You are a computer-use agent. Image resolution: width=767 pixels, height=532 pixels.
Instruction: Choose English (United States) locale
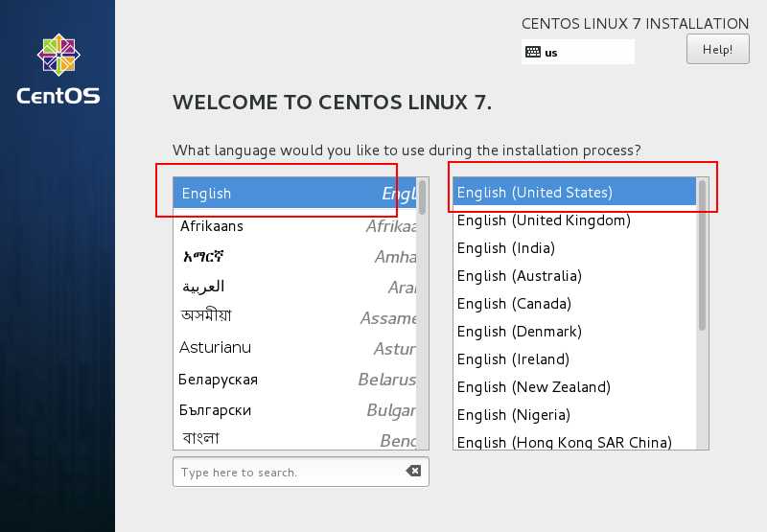(574, 192)
